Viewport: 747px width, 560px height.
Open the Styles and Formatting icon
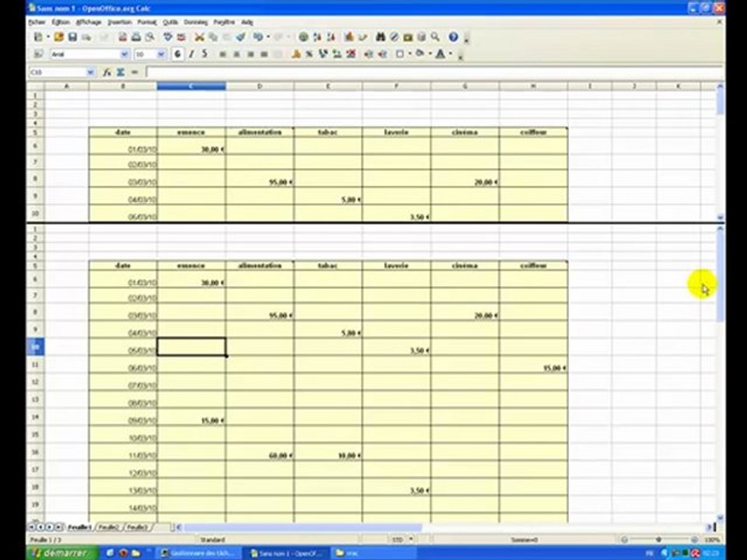(x=39, y=54)
